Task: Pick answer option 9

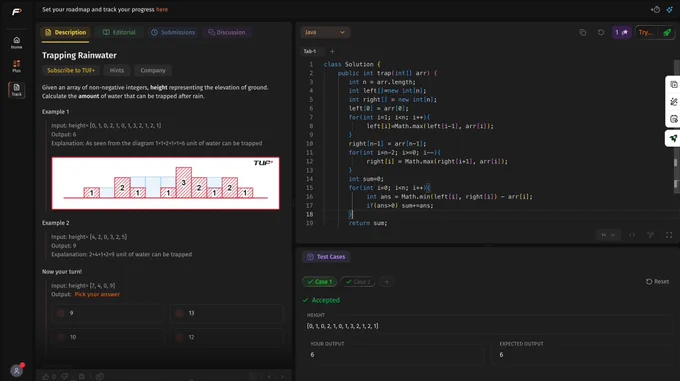Action: point(108,313)
